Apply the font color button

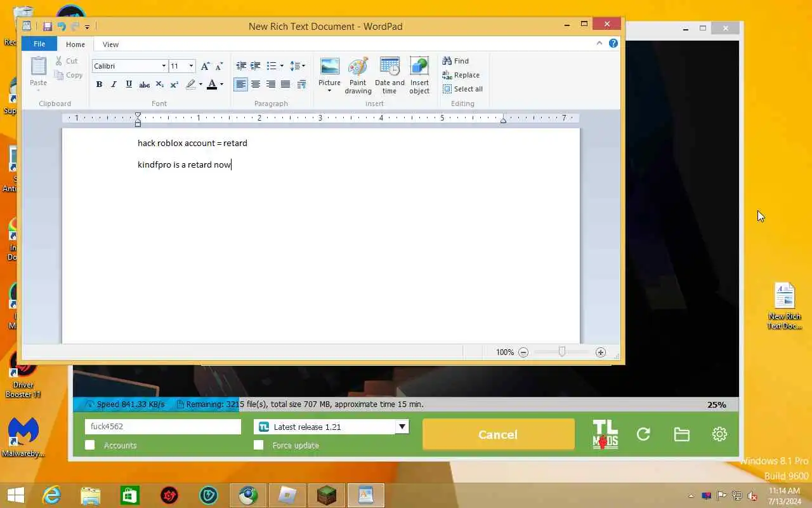(x=212, y=84)
